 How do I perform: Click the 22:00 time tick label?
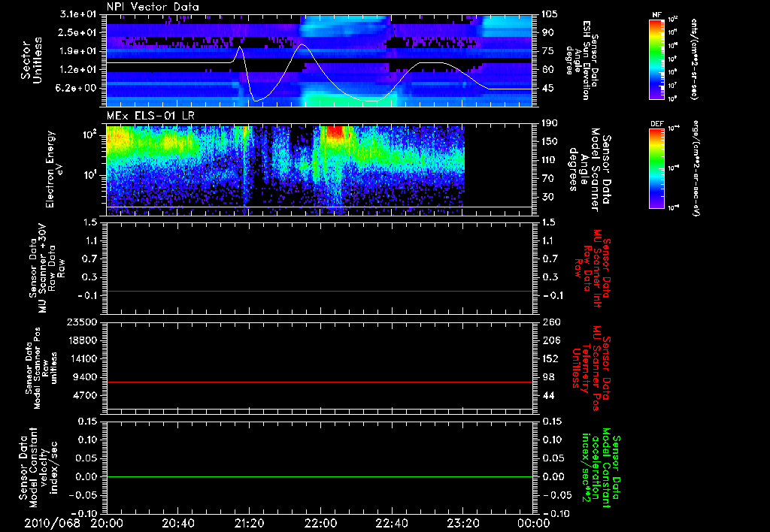click(x=320, y=523)
